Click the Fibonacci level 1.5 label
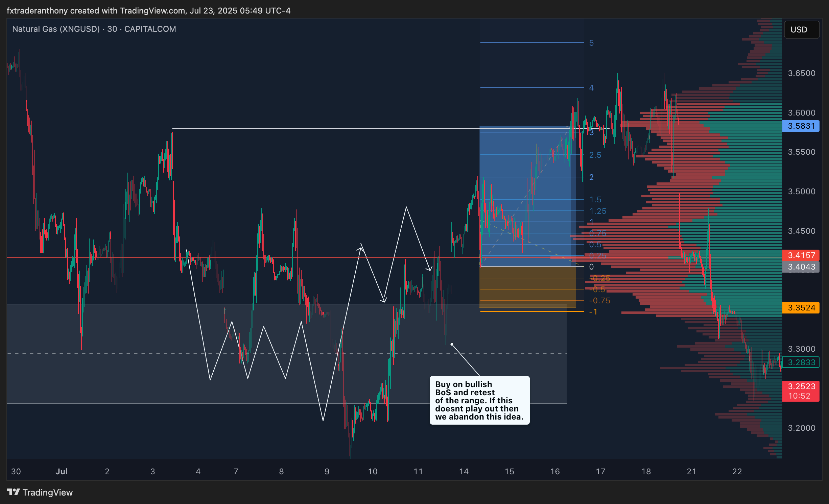829x504 pixels. pyautogui.click(x=595, y=200)
